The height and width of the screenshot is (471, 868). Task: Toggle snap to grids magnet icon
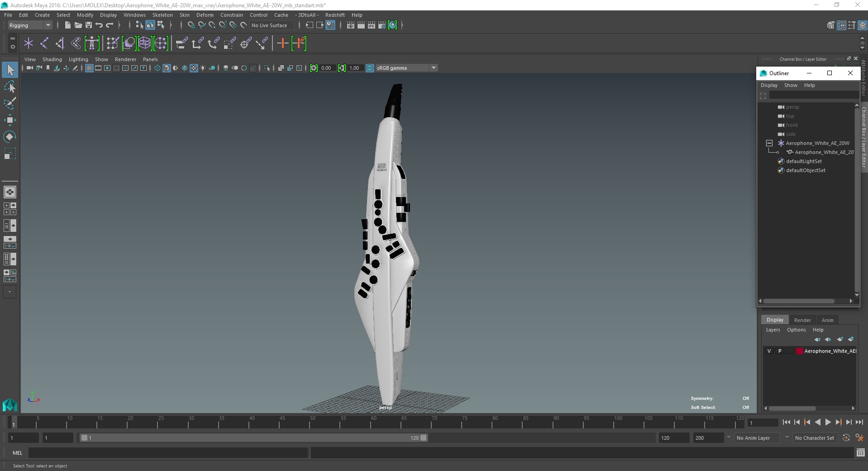[x=191, y=25]
